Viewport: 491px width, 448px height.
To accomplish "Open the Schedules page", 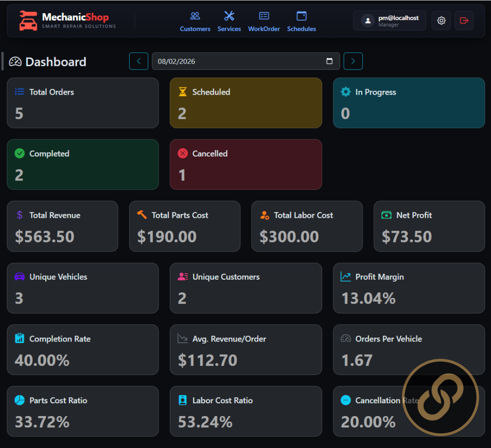I will 301,22.
